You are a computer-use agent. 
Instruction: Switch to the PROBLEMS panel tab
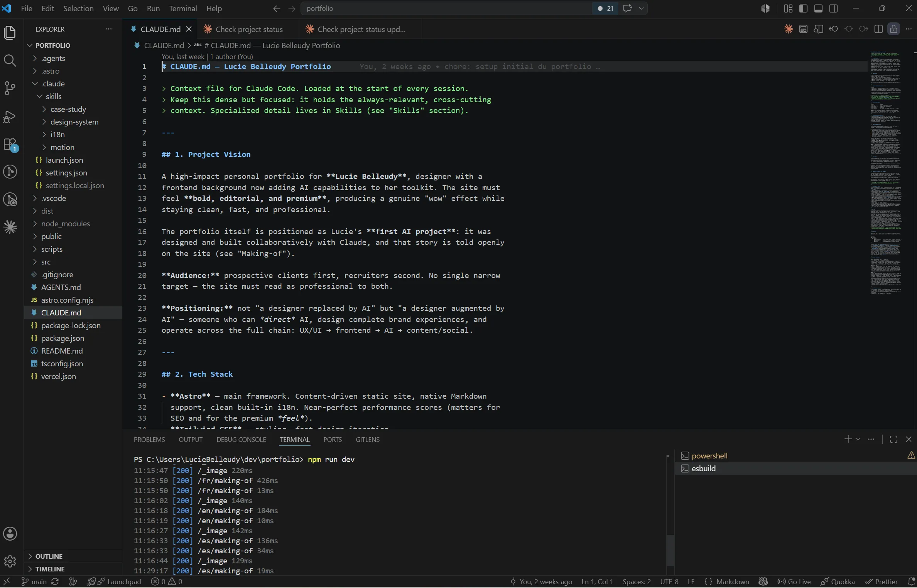coord(149,440)
